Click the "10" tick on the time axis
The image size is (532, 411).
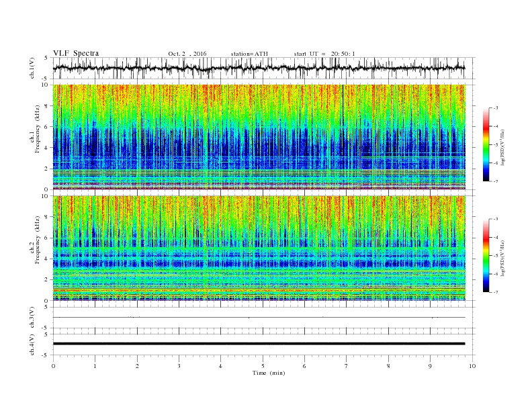point(472,366)
